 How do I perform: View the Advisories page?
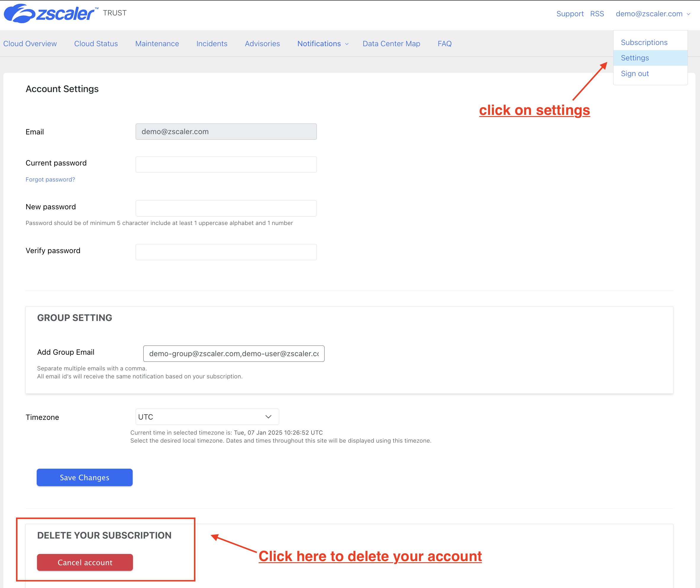pos(262,44)
